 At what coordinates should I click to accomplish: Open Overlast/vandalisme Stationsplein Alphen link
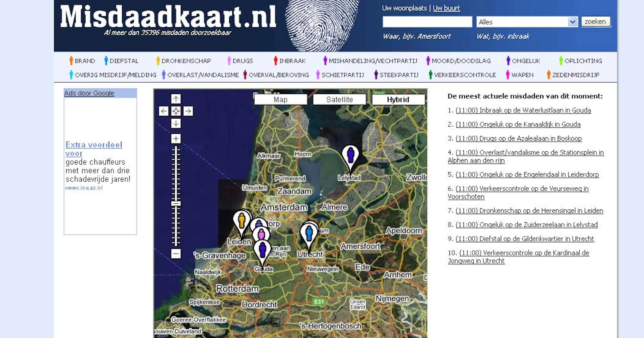pos(526,156)
